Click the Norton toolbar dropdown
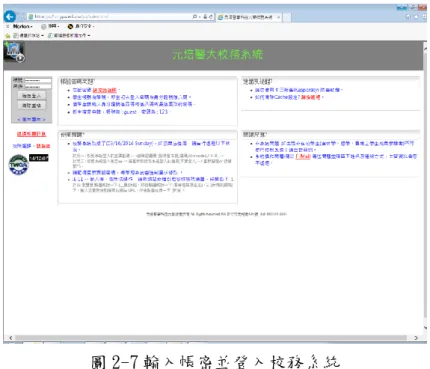430x369 pixels. tap(23, 26)
